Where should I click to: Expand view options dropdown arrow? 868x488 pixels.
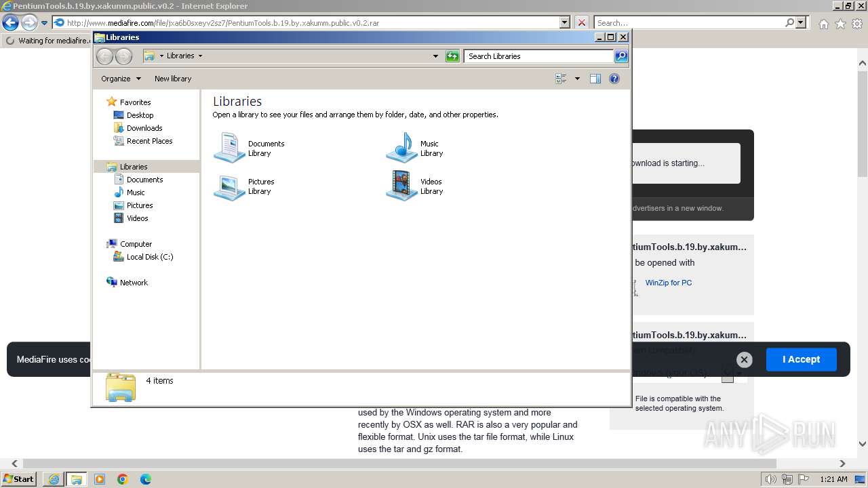577,79
